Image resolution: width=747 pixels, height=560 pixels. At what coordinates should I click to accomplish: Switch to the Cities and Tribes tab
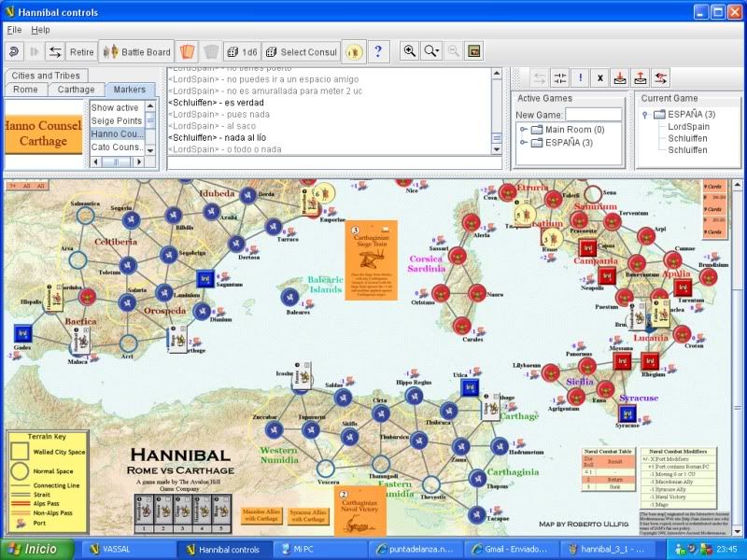click(x=46, y=76)
